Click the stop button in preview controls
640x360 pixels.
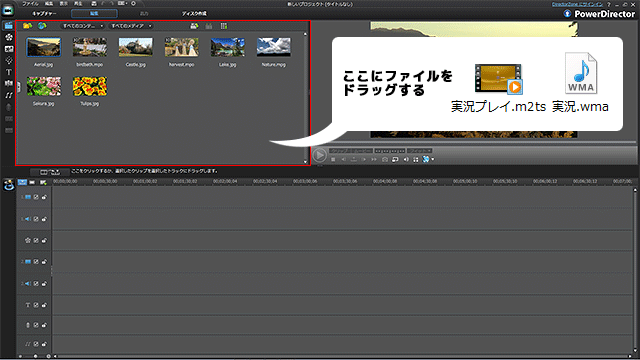333,160
